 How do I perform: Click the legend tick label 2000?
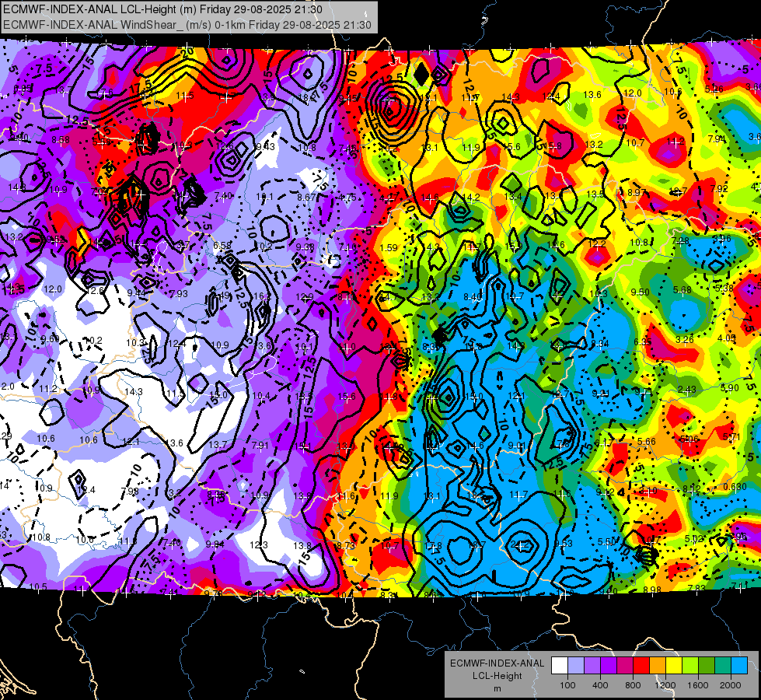(x=731, y=685)
